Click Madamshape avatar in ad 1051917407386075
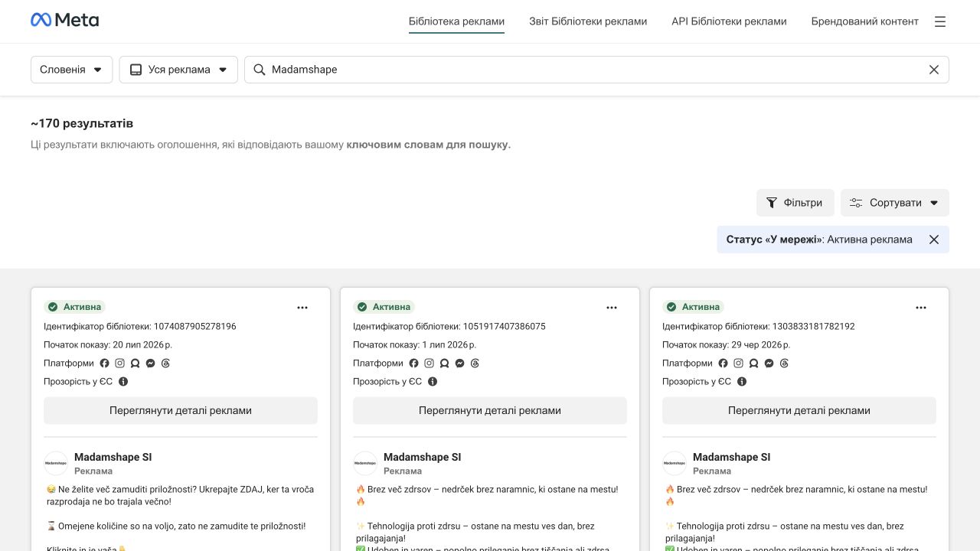980x551 pixels. point(365,464)
